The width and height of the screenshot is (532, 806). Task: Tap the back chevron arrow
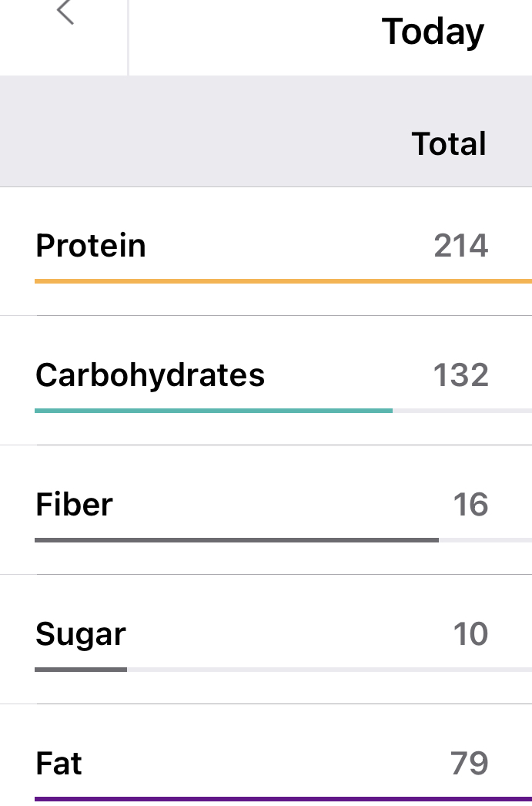click(x=65, y=12)
